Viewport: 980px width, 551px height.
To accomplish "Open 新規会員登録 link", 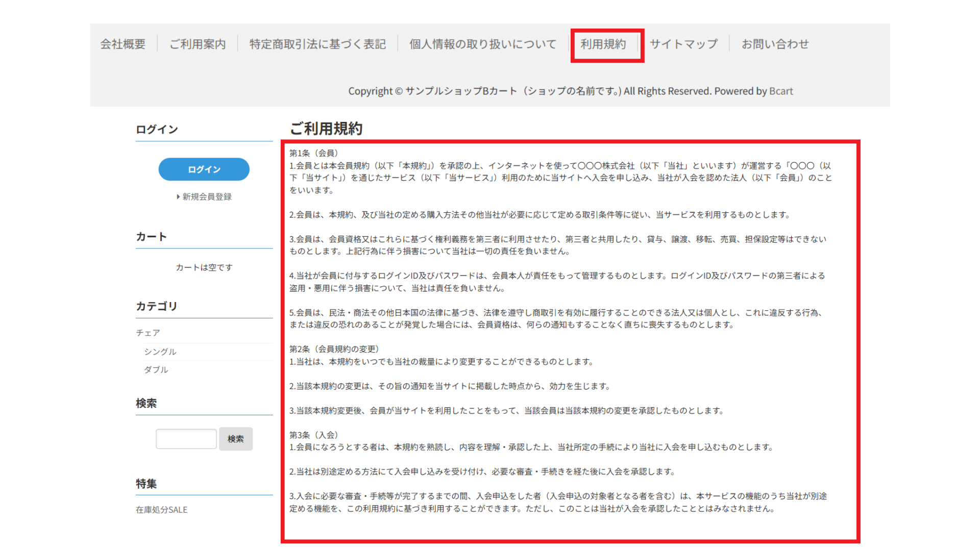I will (x=207, y=197).
